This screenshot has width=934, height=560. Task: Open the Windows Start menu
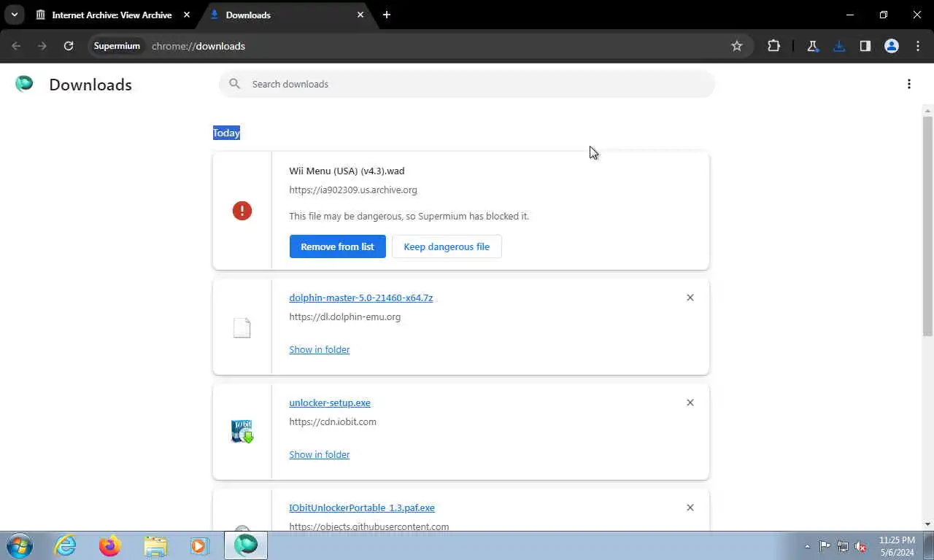(x=20, y=545)
